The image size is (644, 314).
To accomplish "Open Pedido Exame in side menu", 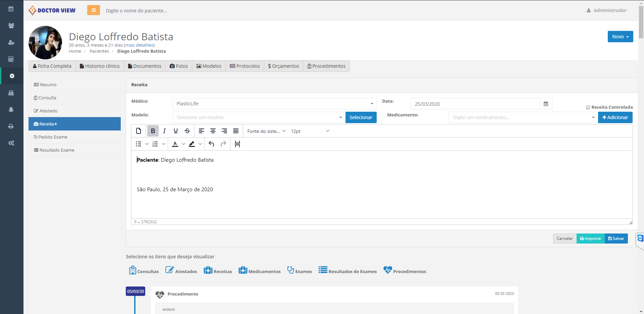I will 53,137.
